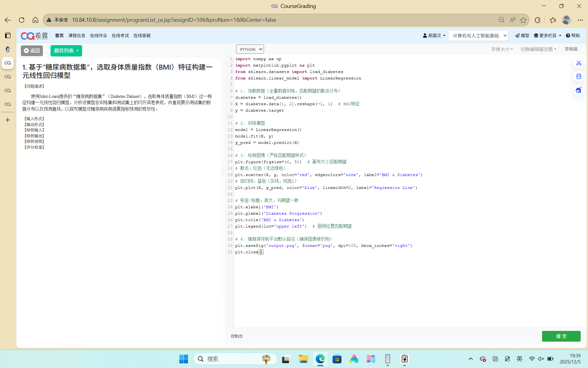Open the 切换编辑器主题 theme menu
This screenshot has width=588, height=368.
pos(538,49)
